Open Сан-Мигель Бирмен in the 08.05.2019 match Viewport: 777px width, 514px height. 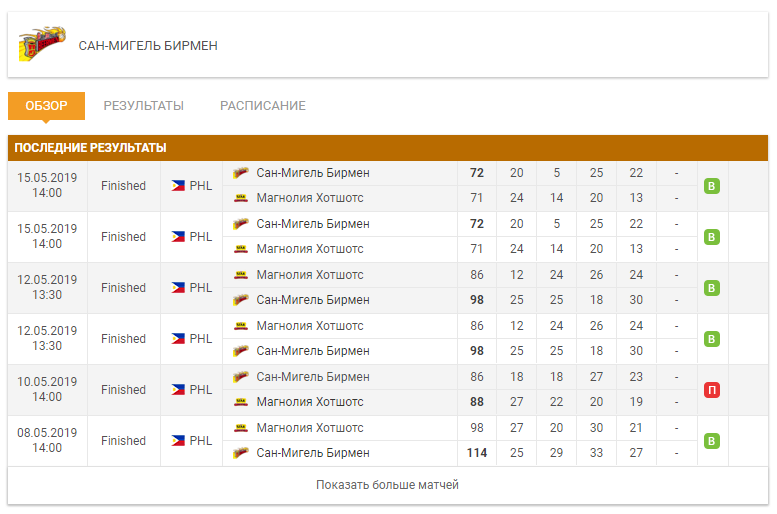pyautogui.click(x=313, y=453)
